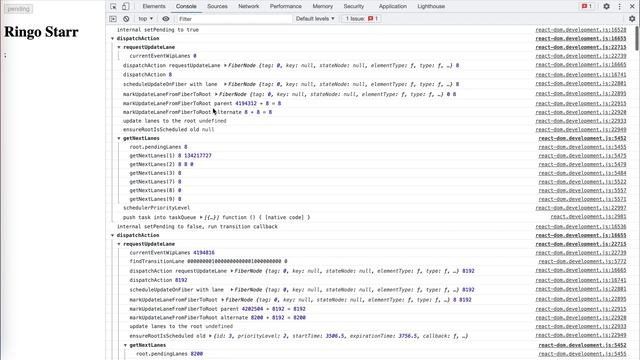Open source link for 'internal setPending to true'
Viewport: 640px width, 360px height.
(580, 30)
